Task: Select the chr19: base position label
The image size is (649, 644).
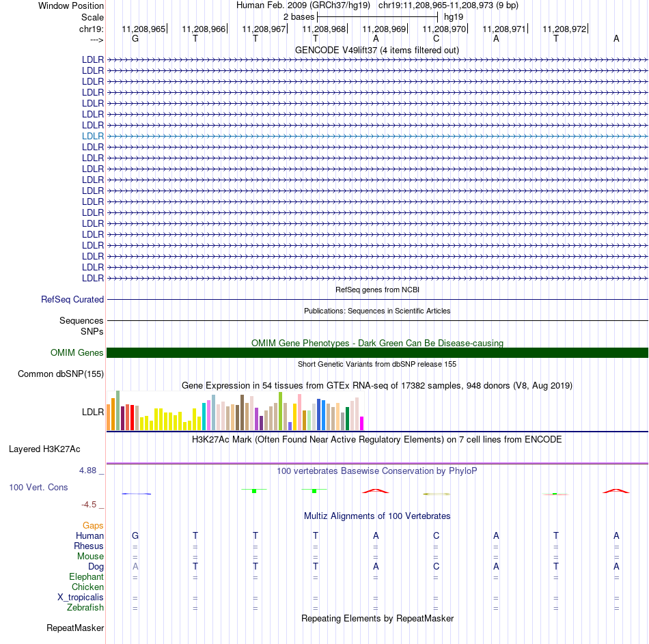Action: pos(91,29)
